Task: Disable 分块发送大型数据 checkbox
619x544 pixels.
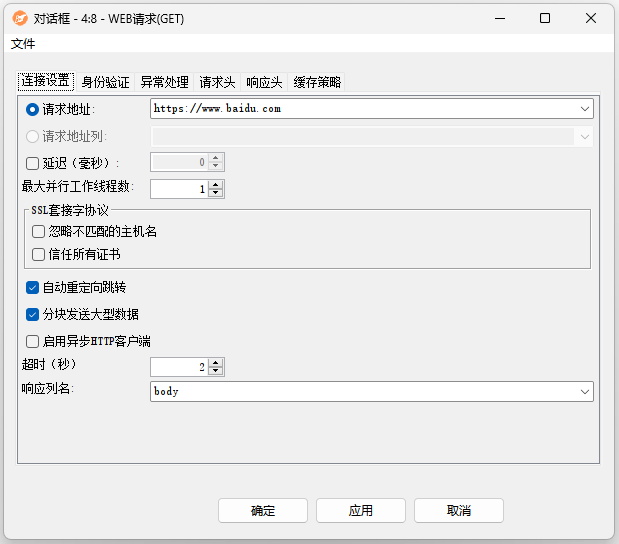Action: click(33, 314)
